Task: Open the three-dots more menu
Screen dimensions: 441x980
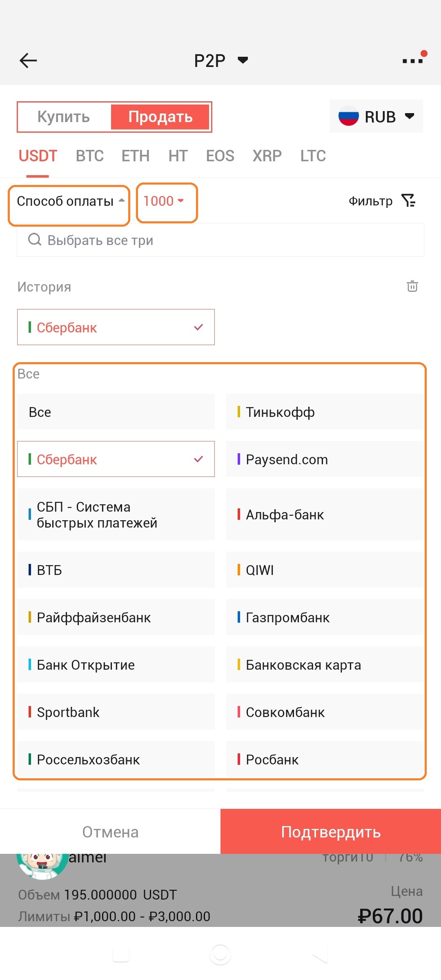Action: click(x=412, y=61)
